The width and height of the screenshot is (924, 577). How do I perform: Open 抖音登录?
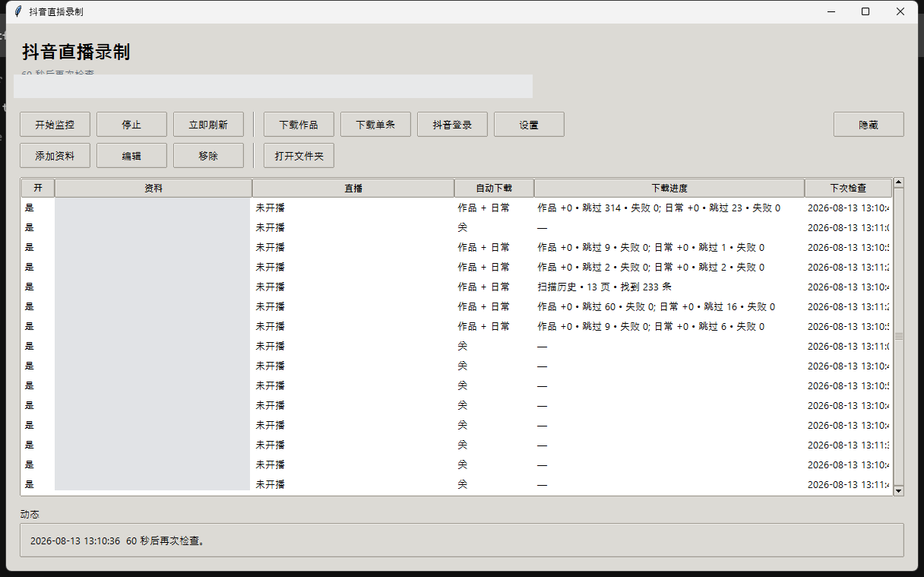click(452, 125)
